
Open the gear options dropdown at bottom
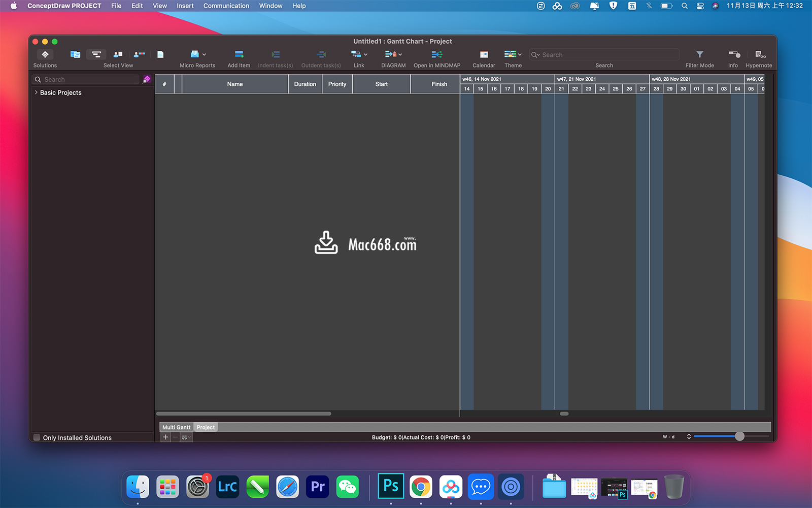pyautogui.click(x=186, y=437)
